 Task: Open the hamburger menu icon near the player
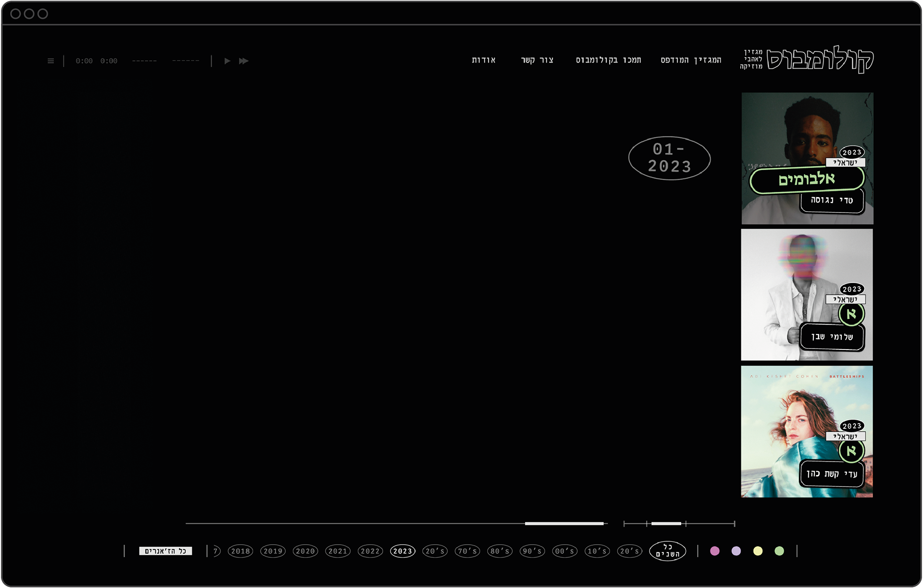point(50,61)
